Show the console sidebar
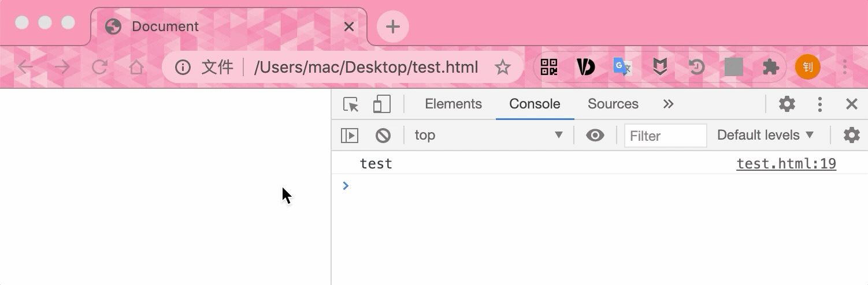 click(x=350, y=136)
